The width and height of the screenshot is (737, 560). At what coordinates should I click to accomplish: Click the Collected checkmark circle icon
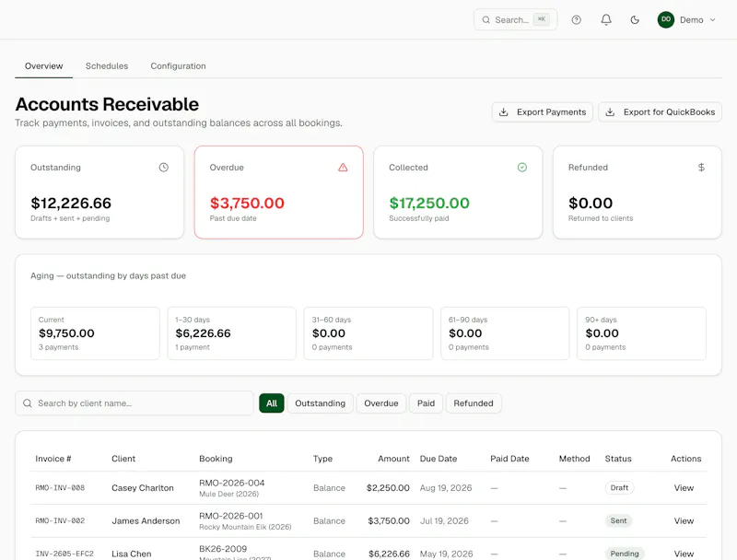pyautogui.click(x=522, y=168)
